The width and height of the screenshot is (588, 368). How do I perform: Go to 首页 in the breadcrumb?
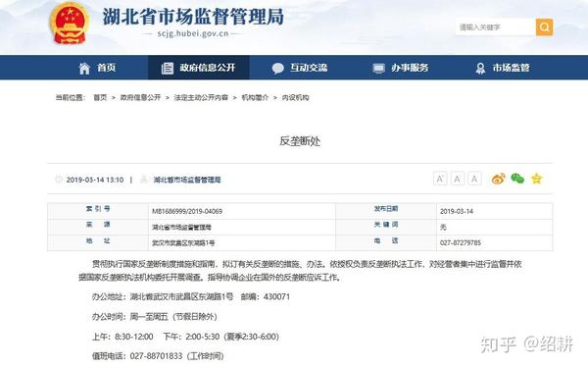(100, 97)
